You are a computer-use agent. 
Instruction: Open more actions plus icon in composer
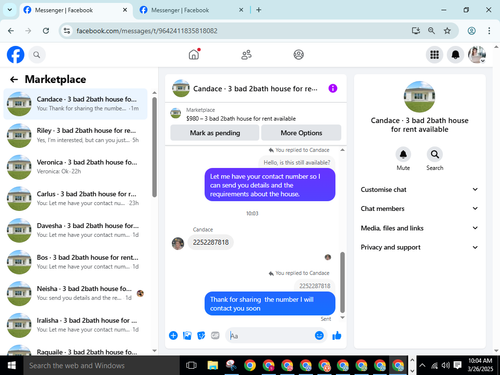(173, 335)
